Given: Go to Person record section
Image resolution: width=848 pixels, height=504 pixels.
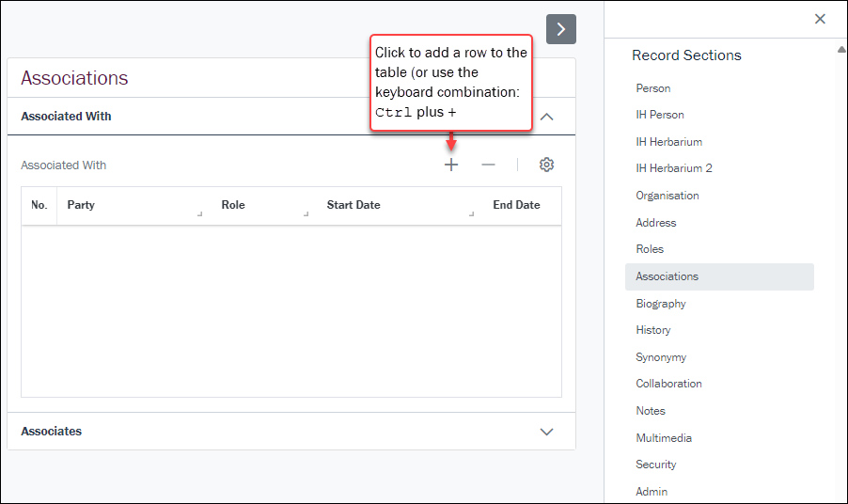Looking at the screenshot, I should (x=653, y=88).
